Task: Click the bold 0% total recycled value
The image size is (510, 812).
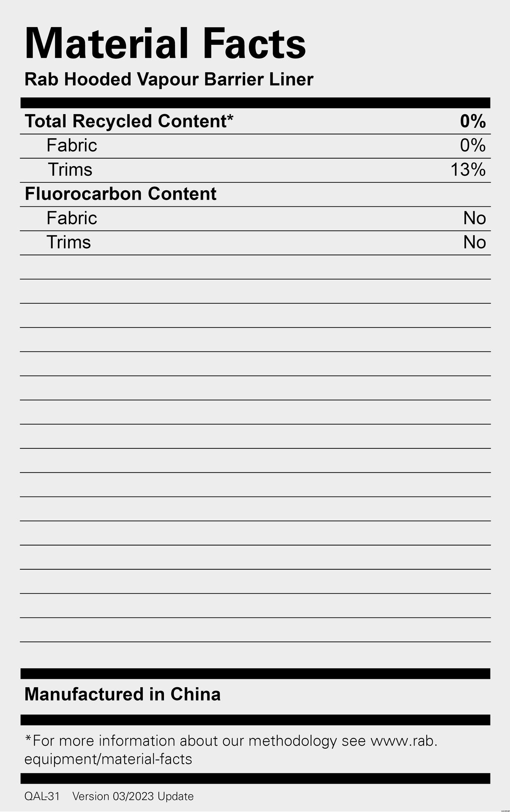Action: [x=473, y=121]
